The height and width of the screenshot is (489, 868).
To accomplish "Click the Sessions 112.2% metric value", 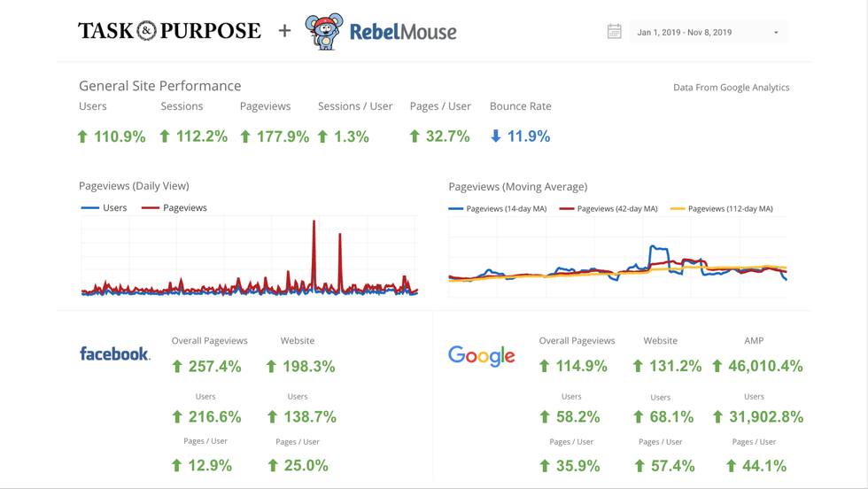I will (x=202, y=136).
